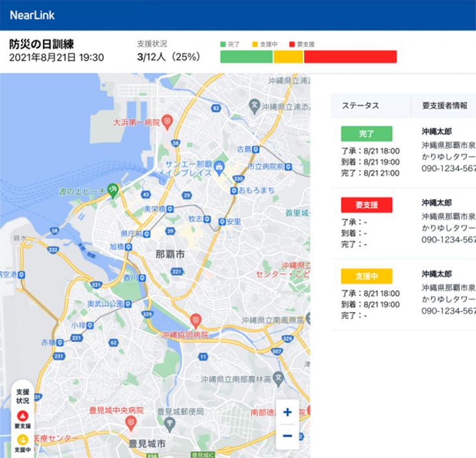Select the 豊見城中央病院 hospital map pin
Image resolution: width=476 pixels, height=458 pixels.
(x=131, y=423)
